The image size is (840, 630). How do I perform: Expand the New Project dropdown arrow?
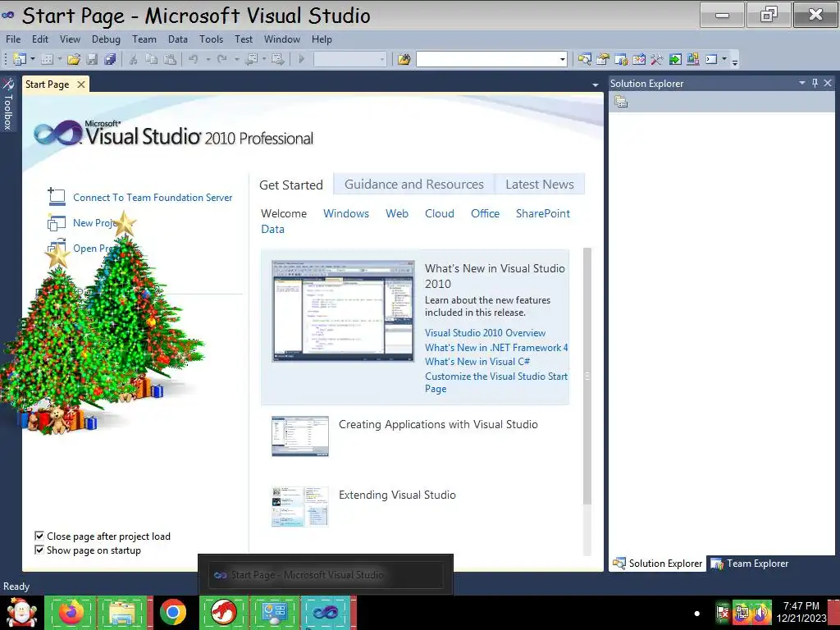(x=33, y=59)
